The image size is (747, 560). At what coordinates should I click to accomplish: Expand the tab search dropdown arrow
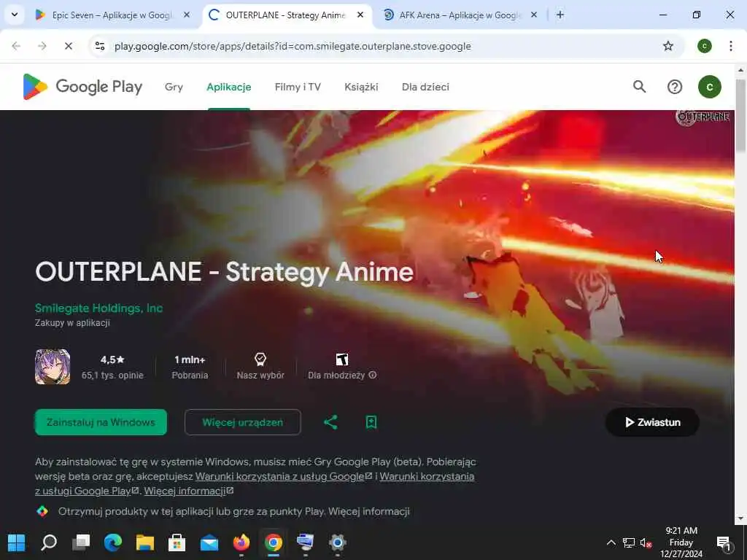15,15
